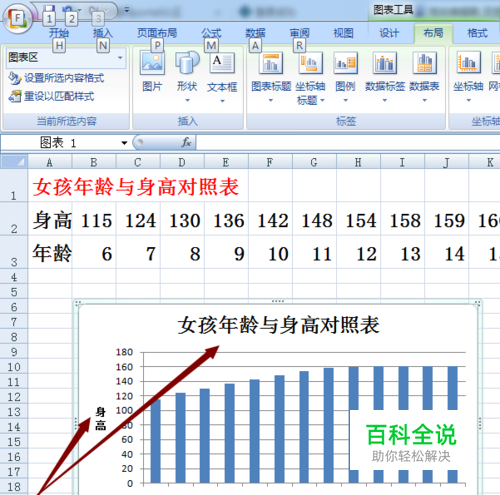Open Quick Access Toolbar customize arrow
Viewport: 500px width, 495px height.
coord(127,10)
